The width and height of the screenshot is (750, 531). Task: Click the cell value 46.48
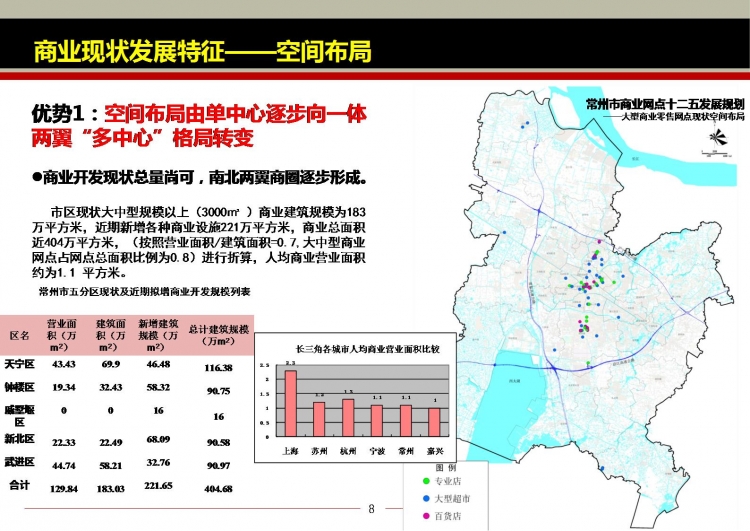(158, 364)
